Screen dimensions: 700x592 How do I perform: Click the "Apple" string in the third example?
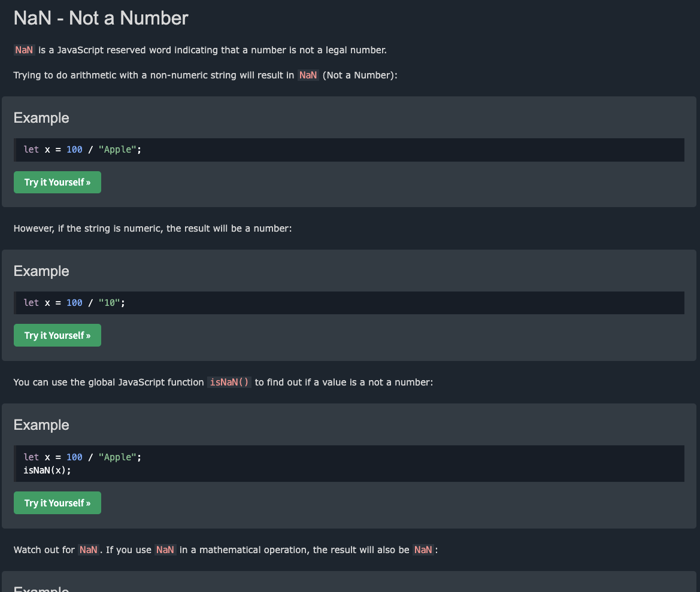(117, 457)
